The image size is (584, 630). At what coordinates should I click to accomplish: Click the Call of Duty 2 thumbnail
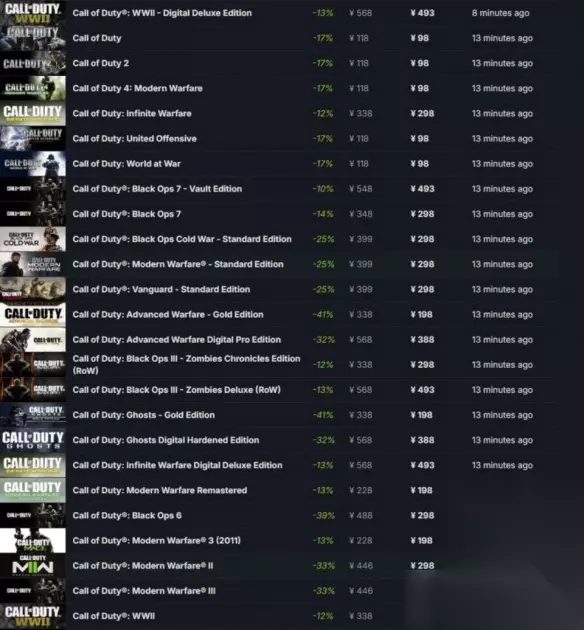coord(33,63)
